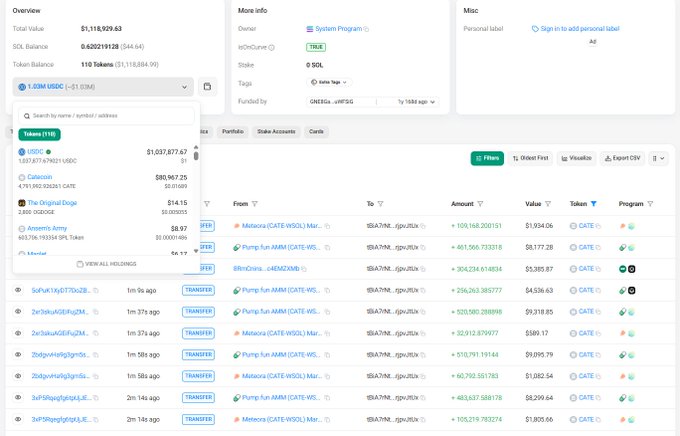The image size is (680, 436).
Task: Copy the System Program owner address
Action: click(366, 29)
